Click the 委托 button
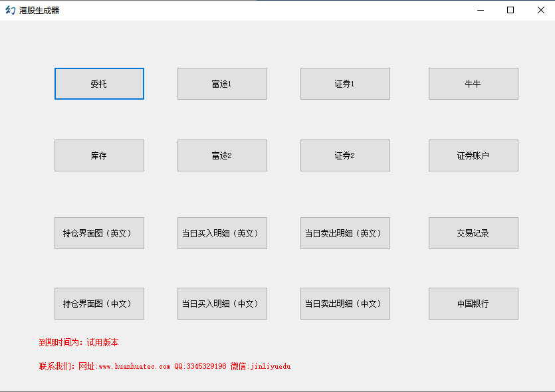555x392 pixels. (99, 84)
